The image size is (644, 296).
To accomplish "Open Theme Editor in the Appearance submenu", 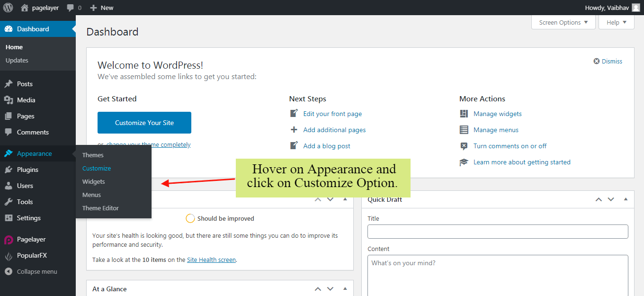I will pyautogui.click(x=100, y=208).
